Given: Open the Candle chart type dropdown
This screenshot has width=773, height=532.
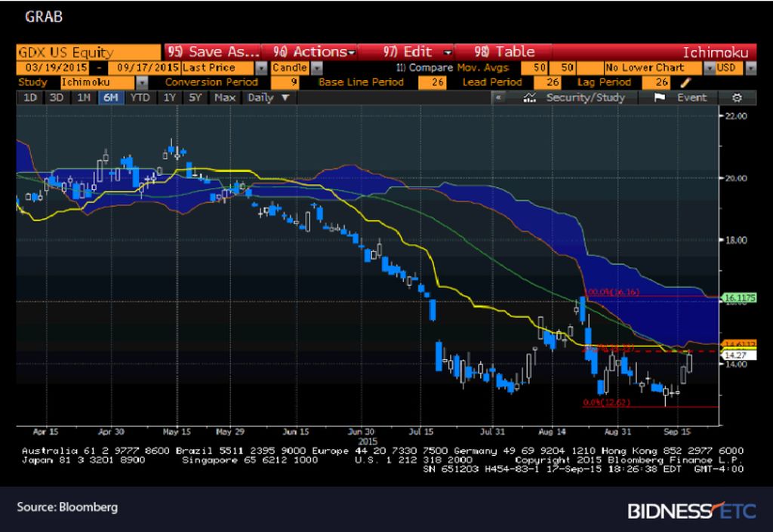Looking at the screenshot, I should (x=291, y=67).
